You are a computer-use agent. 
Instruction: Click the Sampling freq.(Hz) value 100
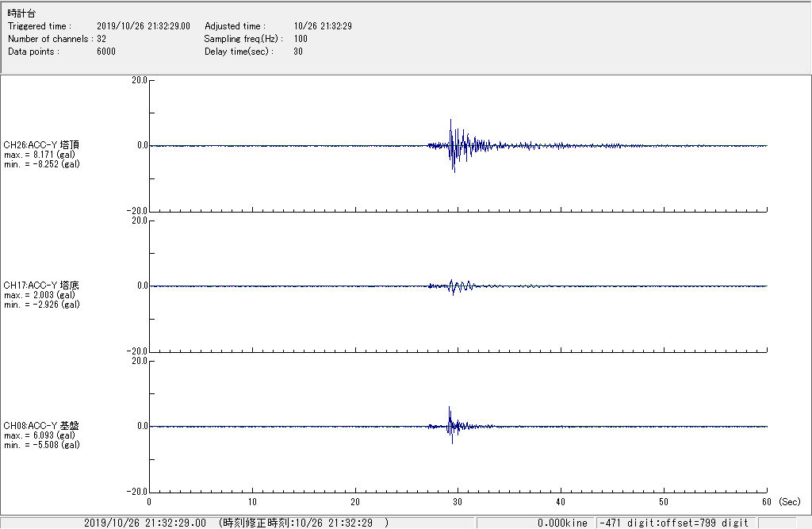tap(301, 39)
